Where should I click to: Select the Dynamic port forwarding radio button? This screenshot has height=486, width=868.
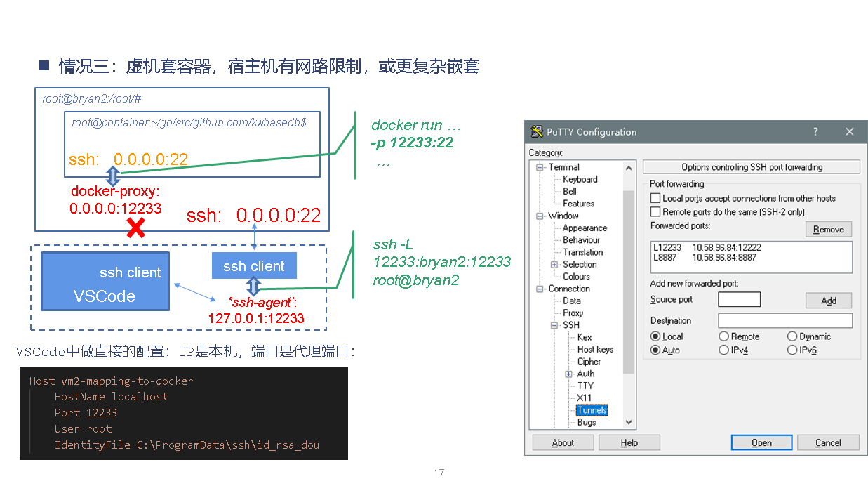point(793,336)
